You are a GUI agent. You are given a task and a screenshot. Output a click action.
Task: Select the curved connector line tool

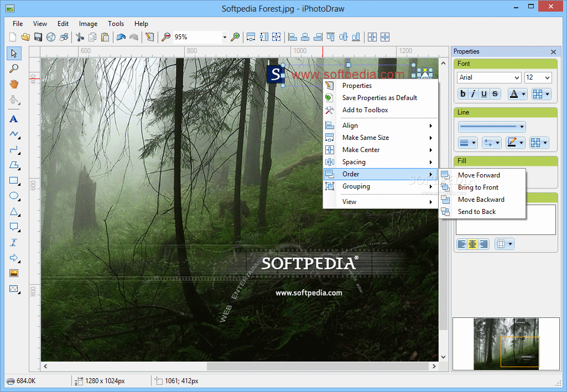(14, 150)
